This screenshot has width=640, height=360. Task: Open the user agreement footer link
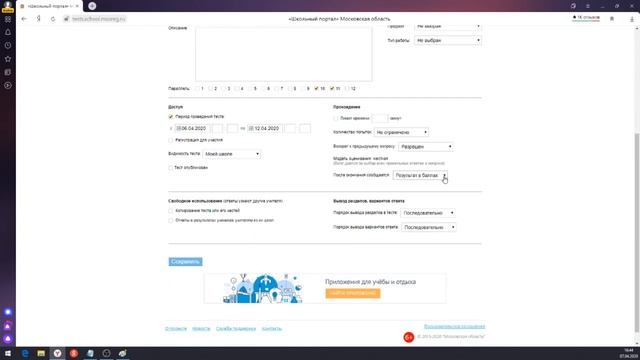(x=454, y=327)
